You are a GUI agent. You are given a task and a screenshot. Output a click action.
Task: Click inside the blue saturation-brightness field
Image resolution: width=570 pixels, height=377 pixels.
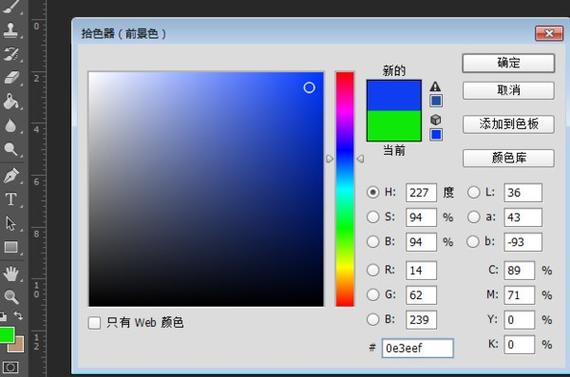point(206,189)
